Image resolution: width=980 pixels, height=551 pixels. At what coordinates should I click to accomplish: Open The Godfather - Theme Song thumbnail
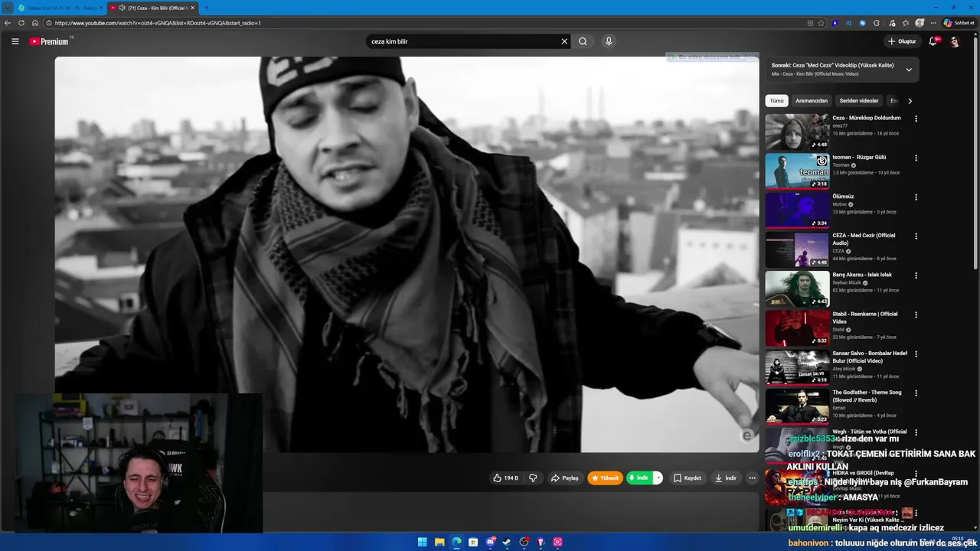[x=797, y=406]
